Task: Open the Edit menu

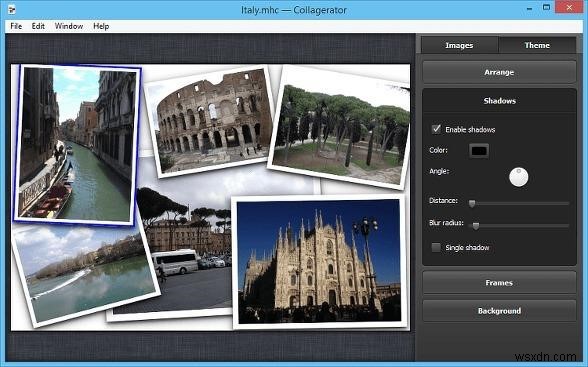Action: (38, 26)
